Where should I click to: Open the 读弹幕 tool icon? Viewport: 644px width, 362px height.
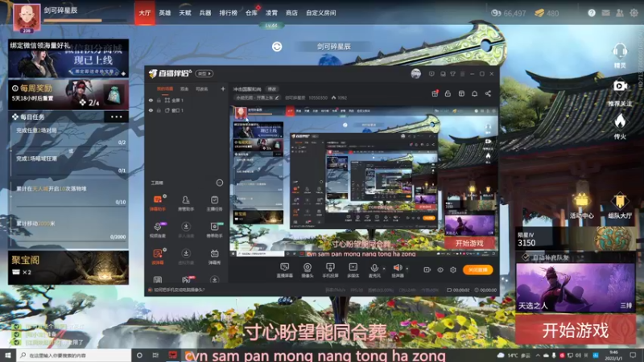tap(158, 257)
